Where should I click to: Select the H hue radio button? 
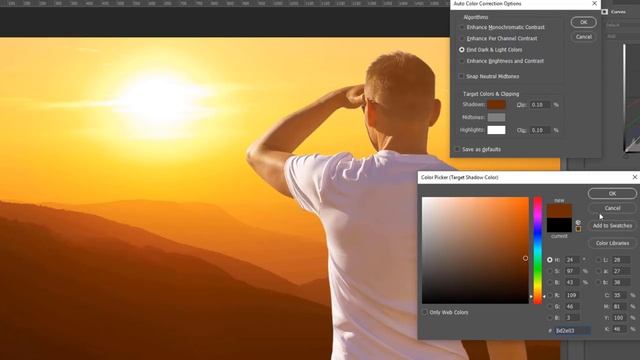coord(550,260)
